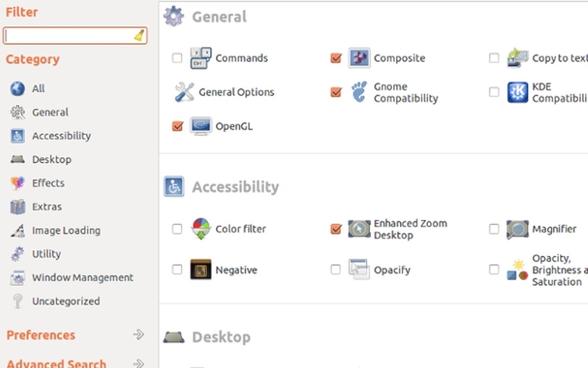Expand the Advanced Search arrow
Image resolution: width=588 pixels, height=368 pixels.
(x=139, y=363)
